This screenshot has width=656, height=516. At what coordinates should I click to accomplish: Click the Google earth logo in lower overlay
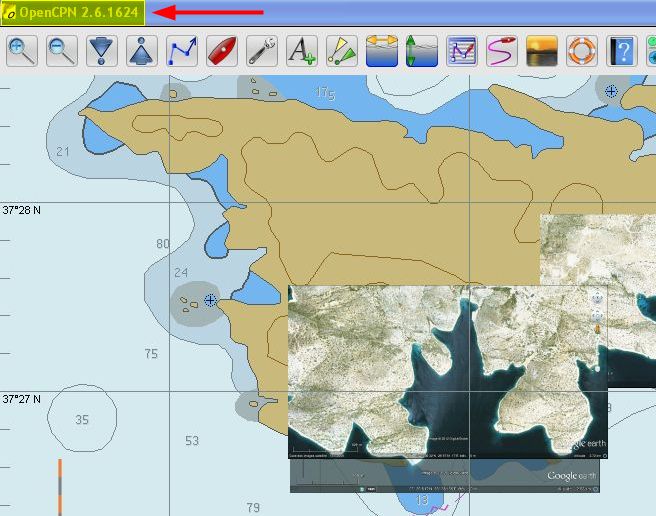click(x=571, y=476)
